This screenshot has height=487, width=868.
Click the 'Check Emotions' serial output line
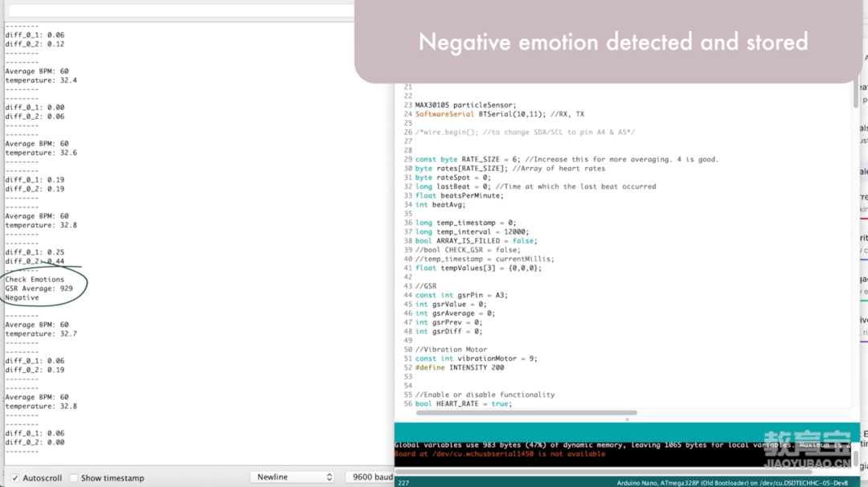pos(35,280)
